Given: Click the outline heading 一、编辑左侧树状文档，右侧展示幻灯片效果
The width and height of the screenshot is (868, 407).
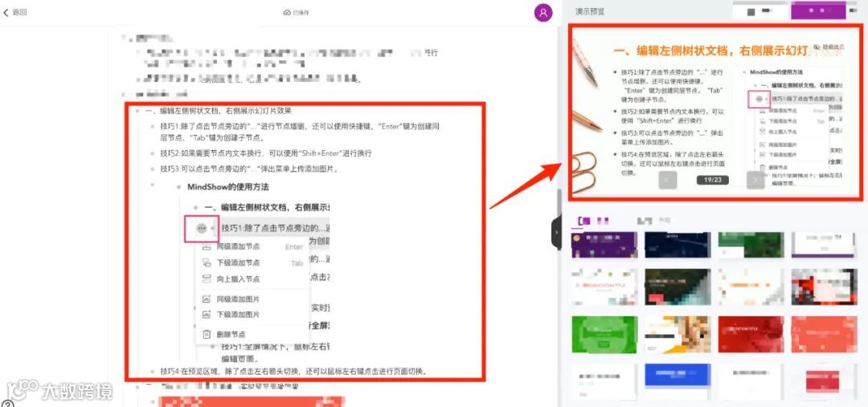Looking at the screenshot, I should 218,111.
